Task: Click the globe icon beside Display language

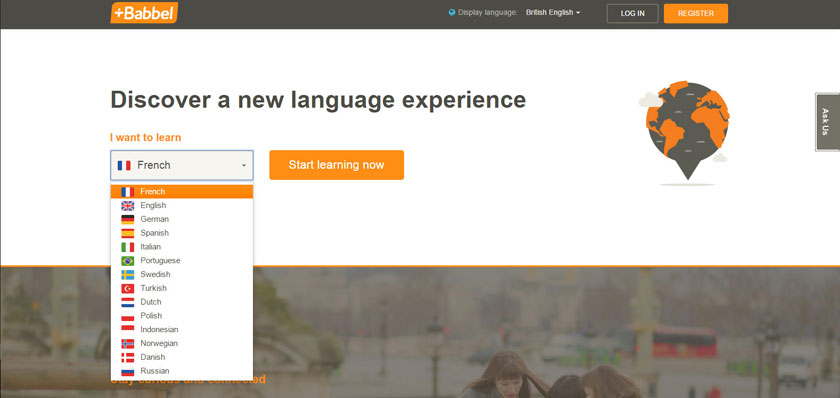Action: 452,12
